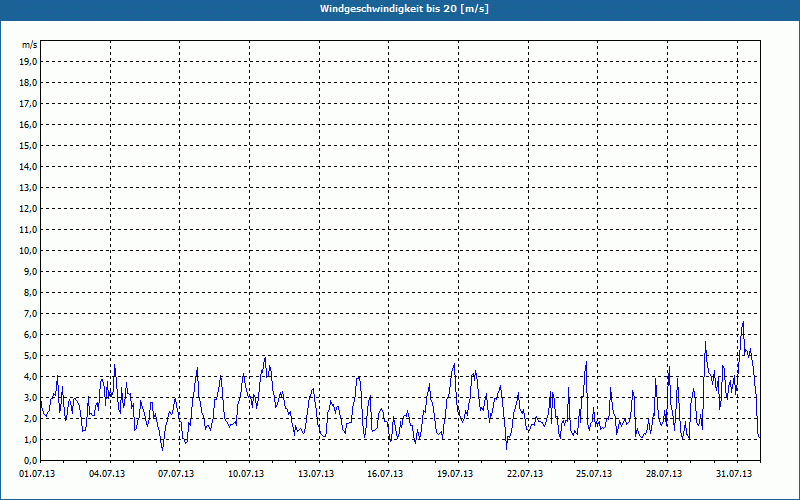800x500 pixels.
Task: Select the 0,0 y-axis label
Action: coord(30,460)
